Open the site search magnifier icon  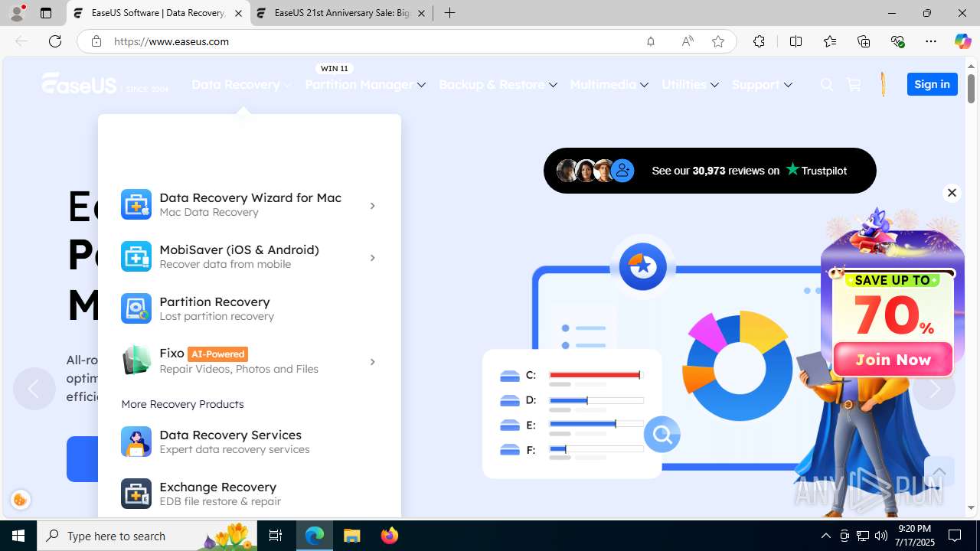tap(826, 84)
